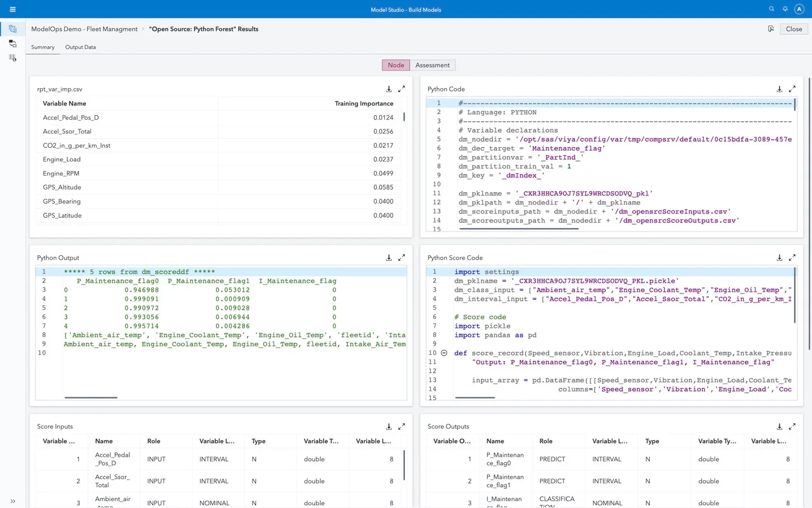Download the Score Outputs table
Screen dimensions: 812x508
[x=779, y=427]
